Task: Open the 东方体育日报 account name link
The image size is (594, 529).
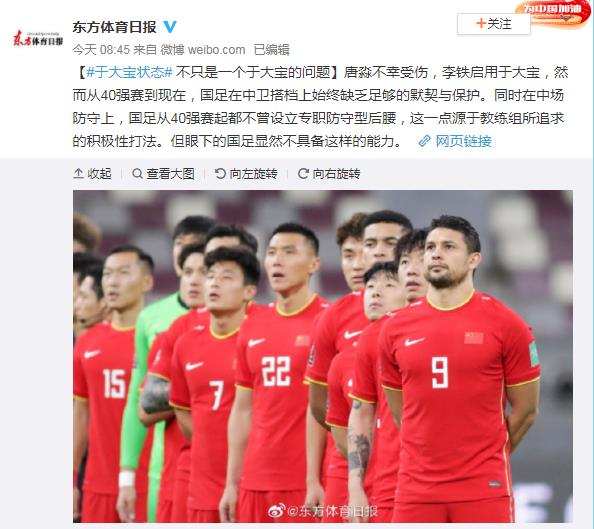Action: point(114,27)
